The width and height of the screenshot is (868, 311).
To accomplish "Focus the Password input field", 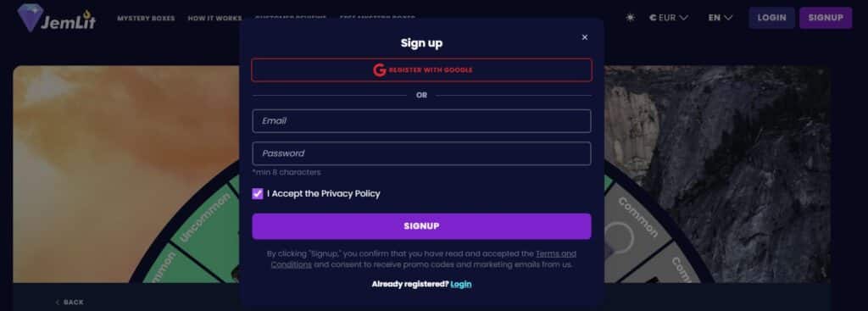I will (x=421, y=153).
